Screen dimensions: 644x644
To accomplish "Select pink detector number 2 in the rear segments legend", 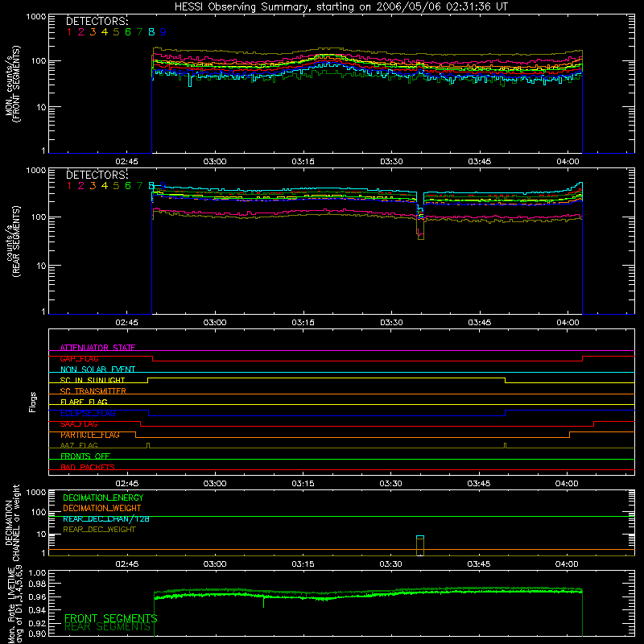I will [81, 186].
